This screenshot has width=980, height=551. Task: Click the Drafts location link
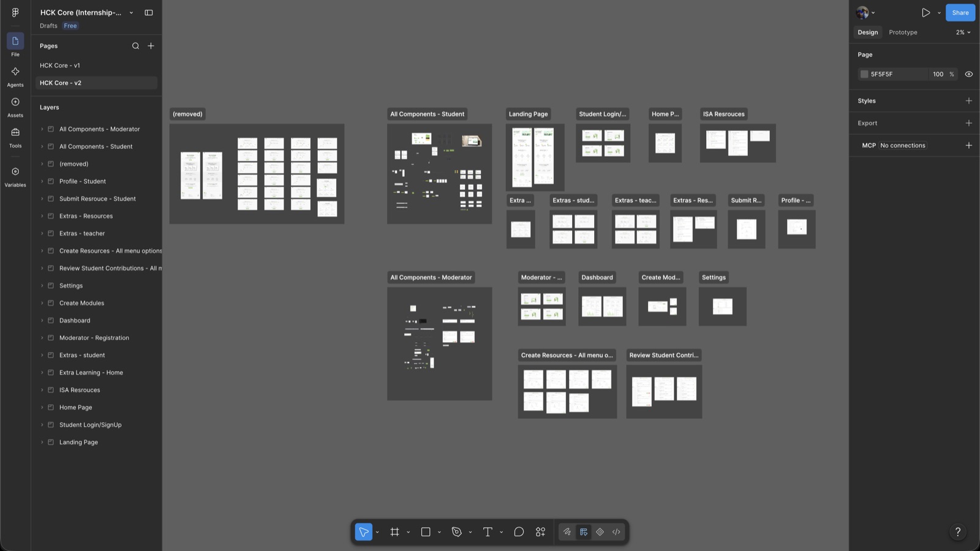coord(48,26)
